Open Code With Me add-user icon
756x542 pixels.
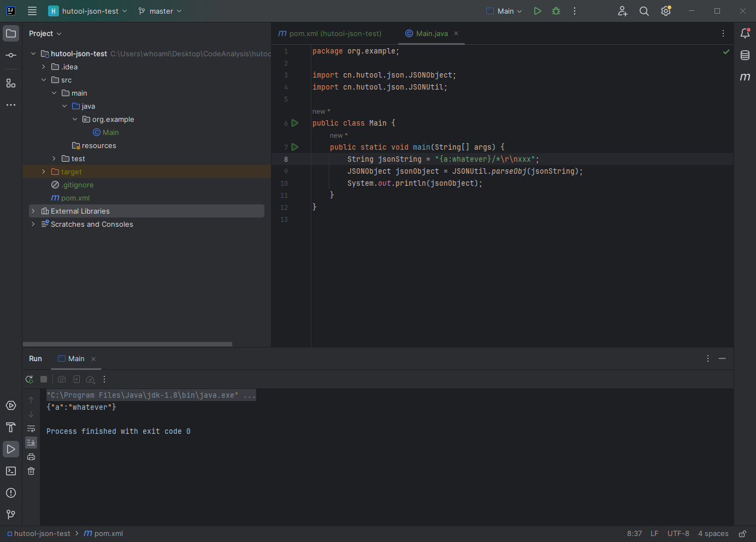tap(623, 11)
